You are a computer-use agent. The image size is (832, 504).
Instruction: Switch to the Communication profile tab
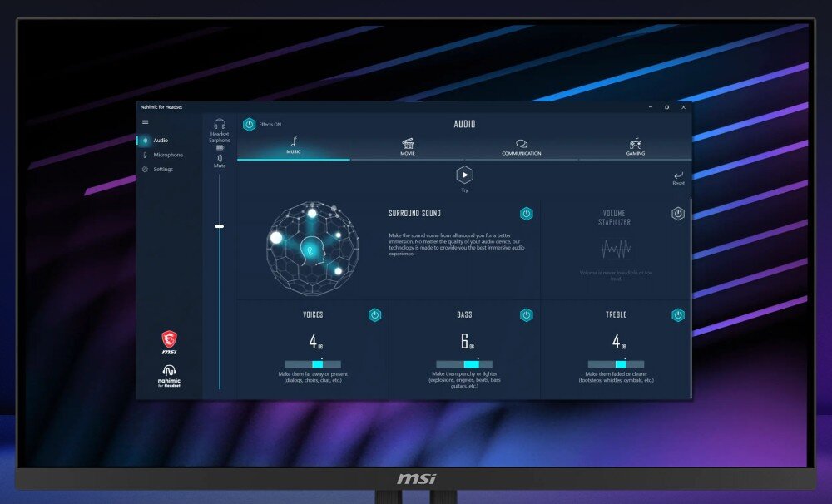(521, 146)
